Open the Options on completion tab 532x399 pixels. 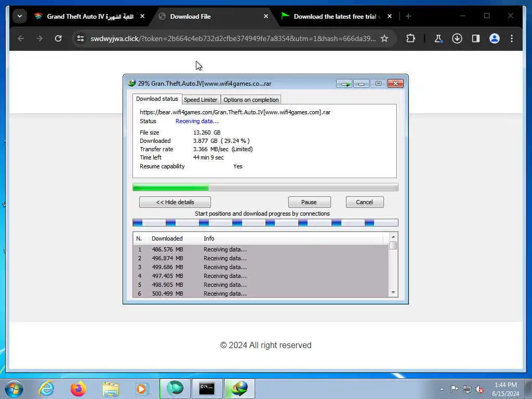pos(251,100)
